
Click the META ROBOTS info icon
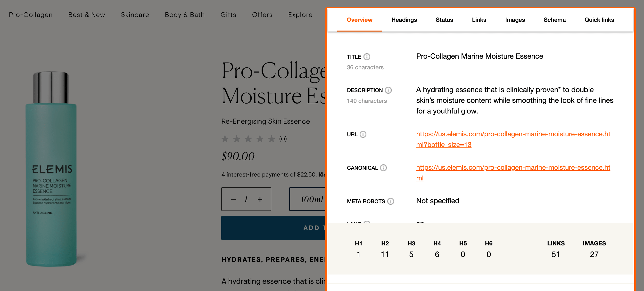click(390, 201)
